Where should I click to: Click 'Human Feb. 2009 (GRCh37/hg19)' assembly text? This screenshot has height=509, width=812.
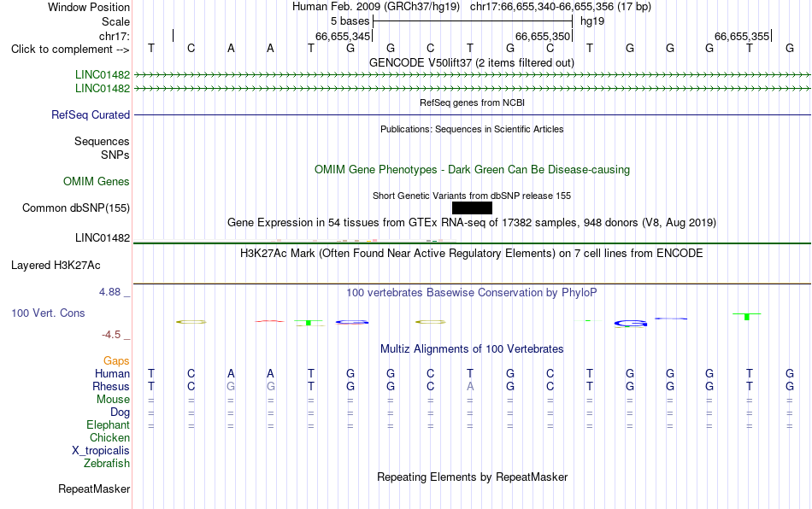[x=375, y=7]
